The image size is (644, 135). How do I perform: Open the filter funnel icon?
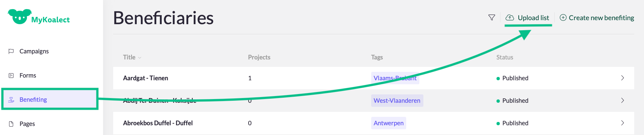point(492,18)
